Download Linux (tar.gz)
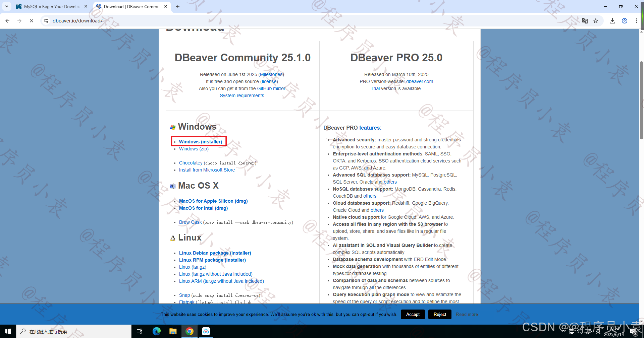The width and height of the screenshot is (644, 338). 193,267
